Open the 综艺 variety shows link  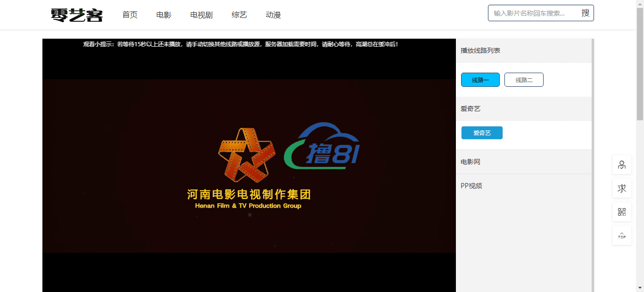coord(239,15)
